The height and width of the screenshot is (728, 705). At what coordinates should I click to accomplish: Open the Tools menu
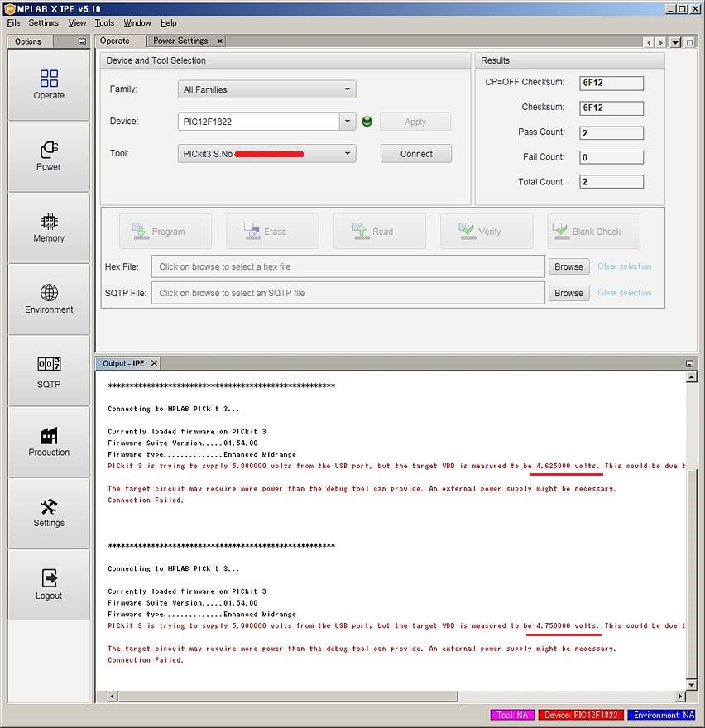(x=104, y=23)
